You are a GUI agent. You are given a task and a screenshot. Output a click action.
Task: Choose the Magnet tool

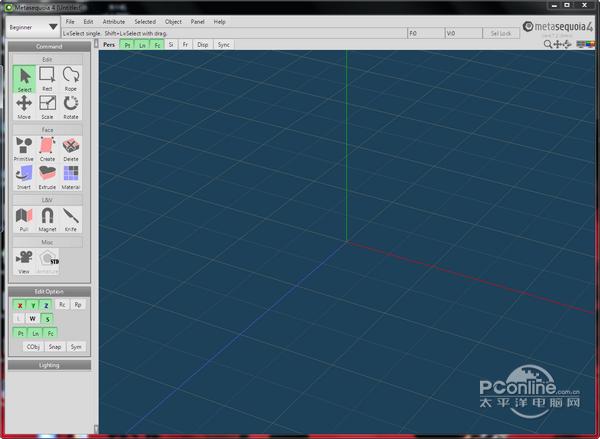47,220
